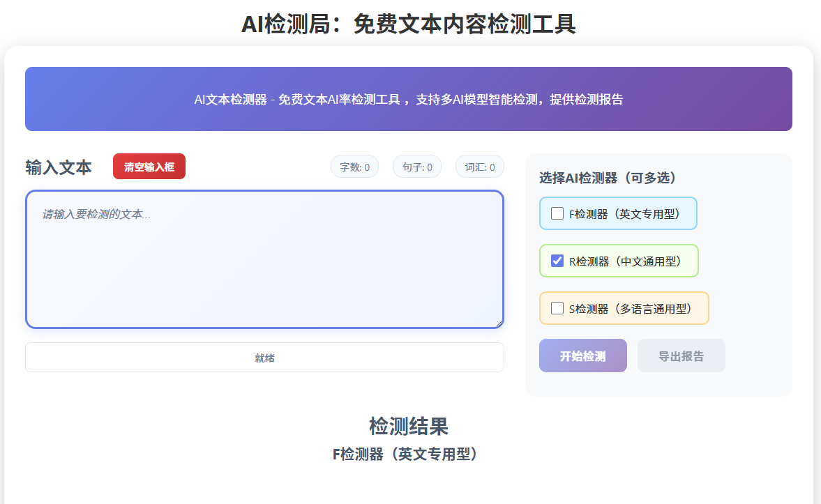Click the 导出报告 export button
This screenshot has height=504, width=821.
pyautogui.click(x=681, y=356)
